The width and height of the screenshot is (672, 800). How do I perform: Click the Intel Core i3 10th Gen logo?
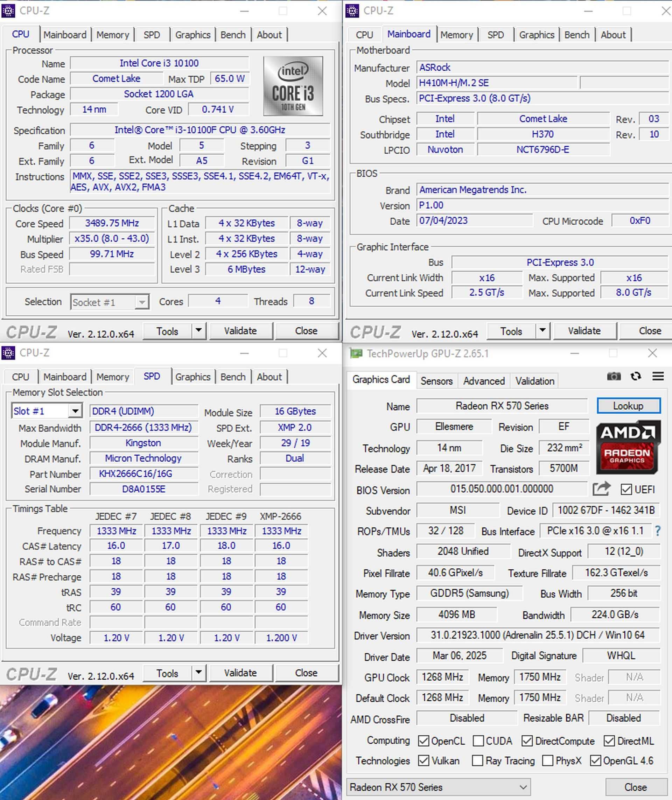293,86
